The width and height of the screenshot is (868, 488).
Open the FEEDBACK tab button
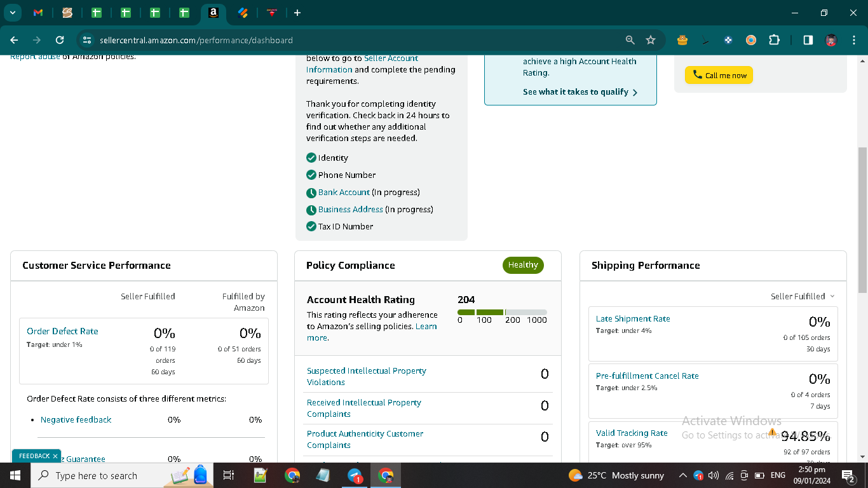pos(34,456)
